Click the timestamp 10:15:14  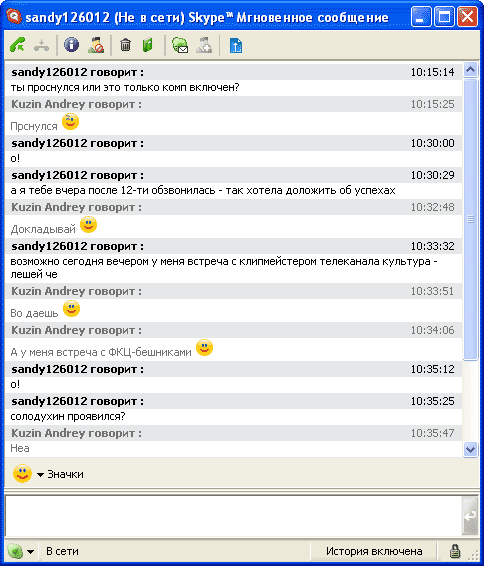click(432, 72)
